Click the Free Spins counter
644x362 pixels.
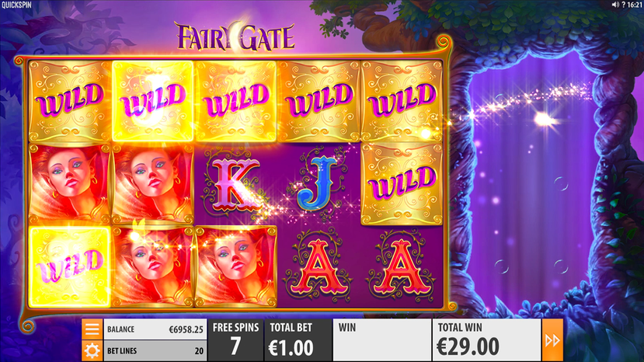coord(235,340)
